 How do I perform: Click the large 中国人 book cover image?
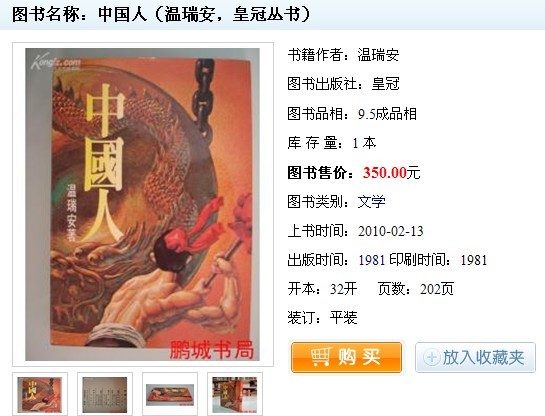(x=143, y=204)
